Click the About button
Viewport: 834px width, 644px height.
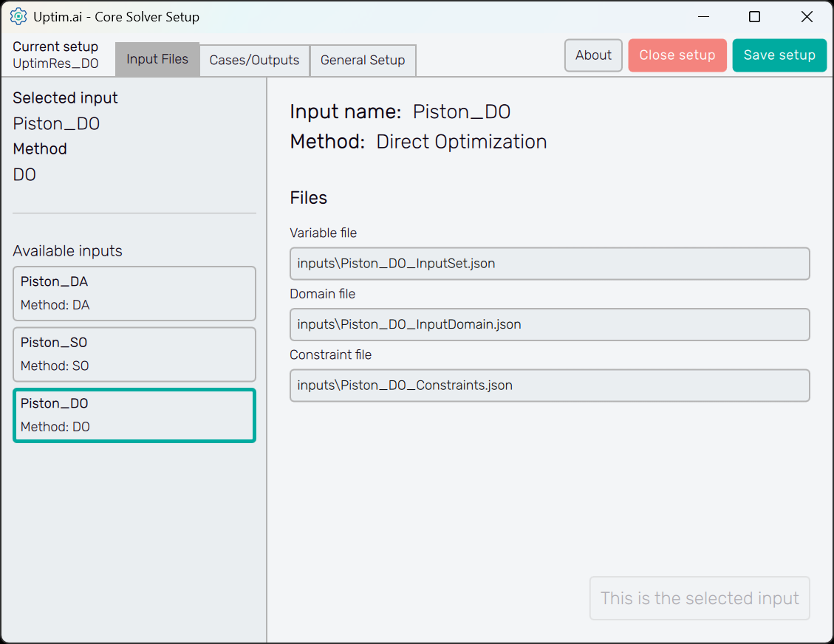593,55
